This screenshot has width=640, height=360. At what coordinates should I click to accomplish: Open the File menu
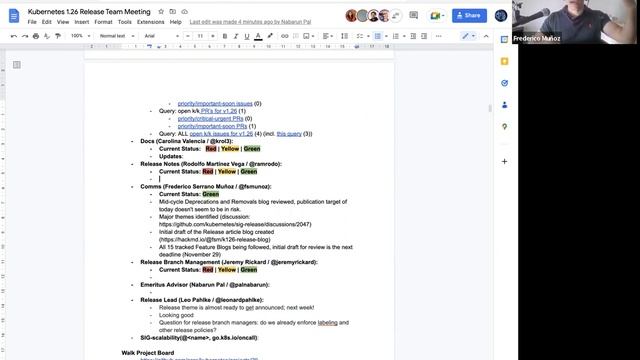click(x=32, y=22)
